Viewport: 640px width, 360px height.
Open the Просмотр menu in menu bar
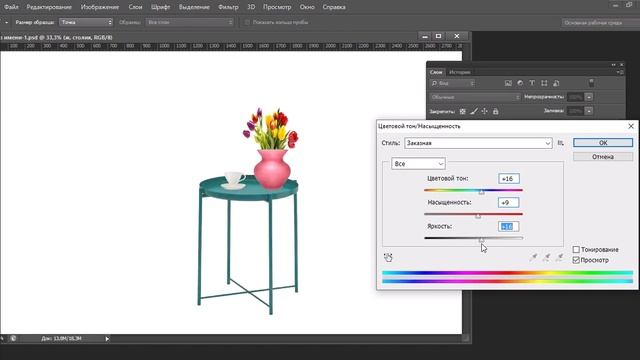277,7
